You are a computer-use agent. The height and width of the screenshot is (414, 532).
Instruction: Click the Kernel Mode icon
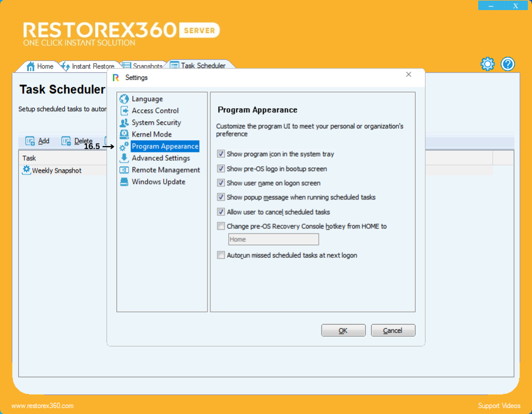pyautogui.click(x=124, y=134)
